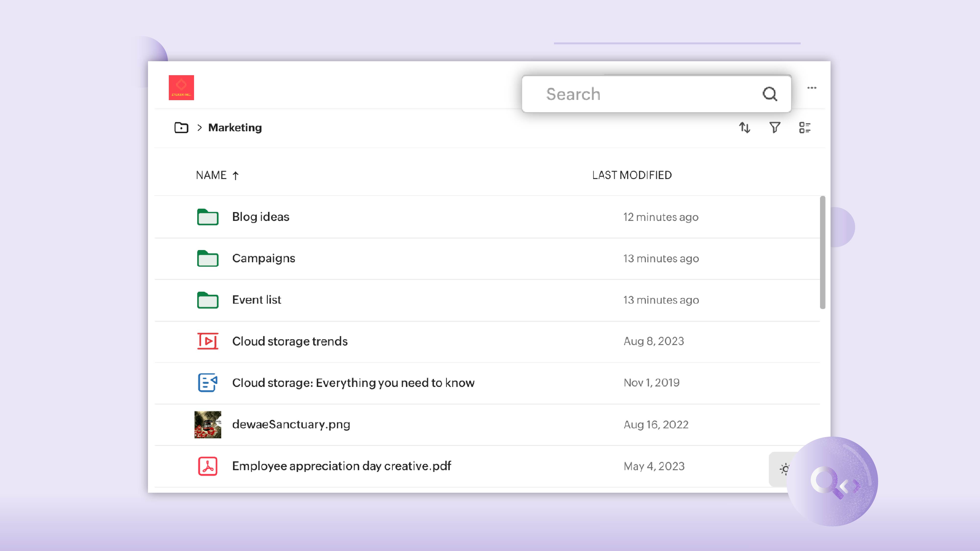
Task: Click the root folder breadcrumb icon
Action: (181, 127)
